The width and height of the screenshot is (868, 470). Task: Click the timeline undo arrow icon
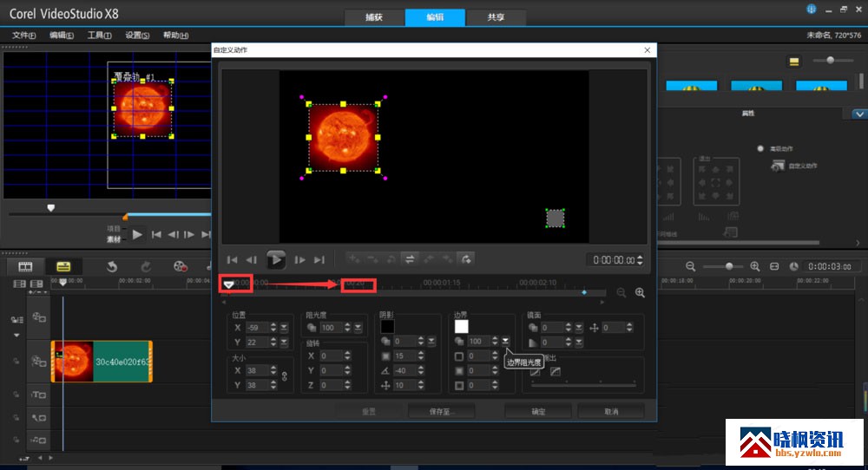click(x=112, y=266)
